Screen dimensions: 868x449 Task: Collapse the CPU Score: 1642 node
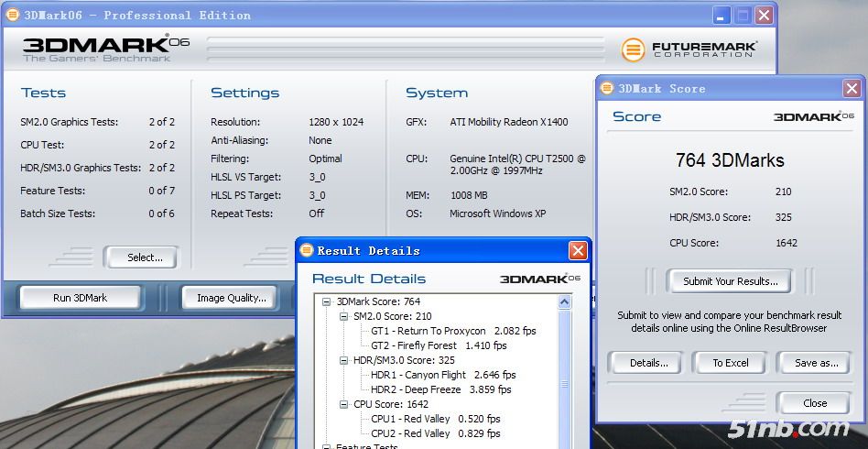click(344, 404)
